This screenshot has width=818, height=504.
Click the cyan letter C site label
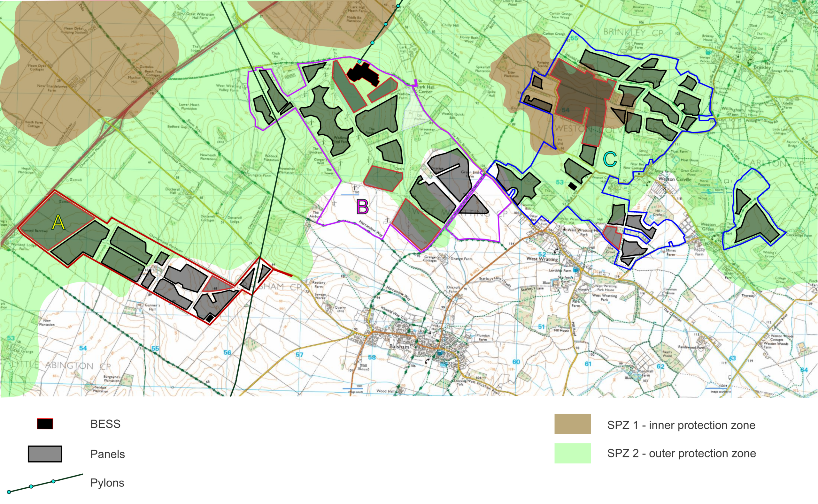coord(610,159)
